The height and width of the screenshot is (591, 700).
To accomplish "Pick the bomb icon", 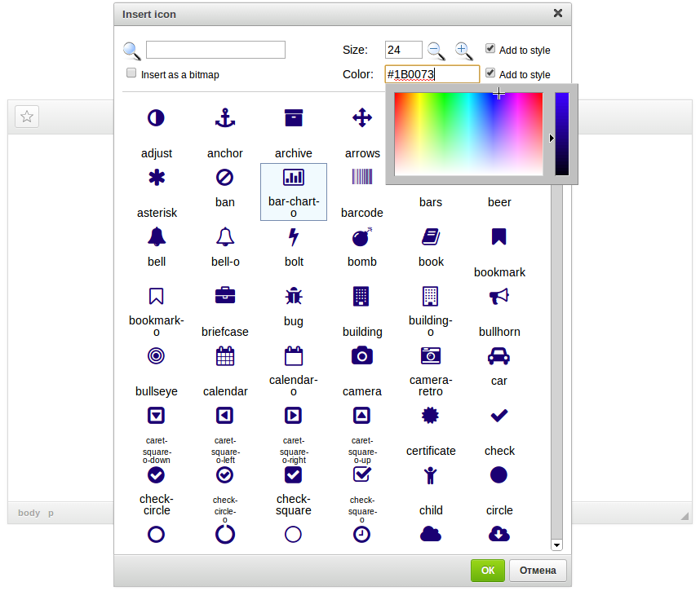I will [362, 236].
